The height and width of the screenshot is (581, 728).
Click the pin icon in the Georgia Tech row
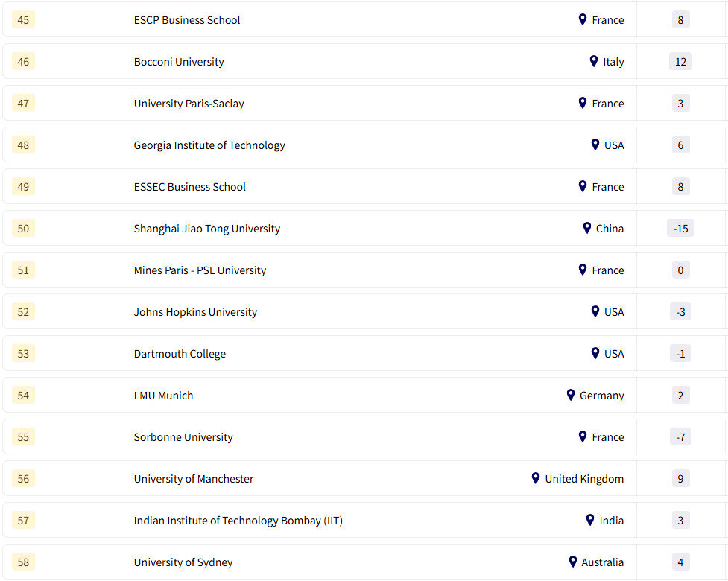click(x=595, y=145)
